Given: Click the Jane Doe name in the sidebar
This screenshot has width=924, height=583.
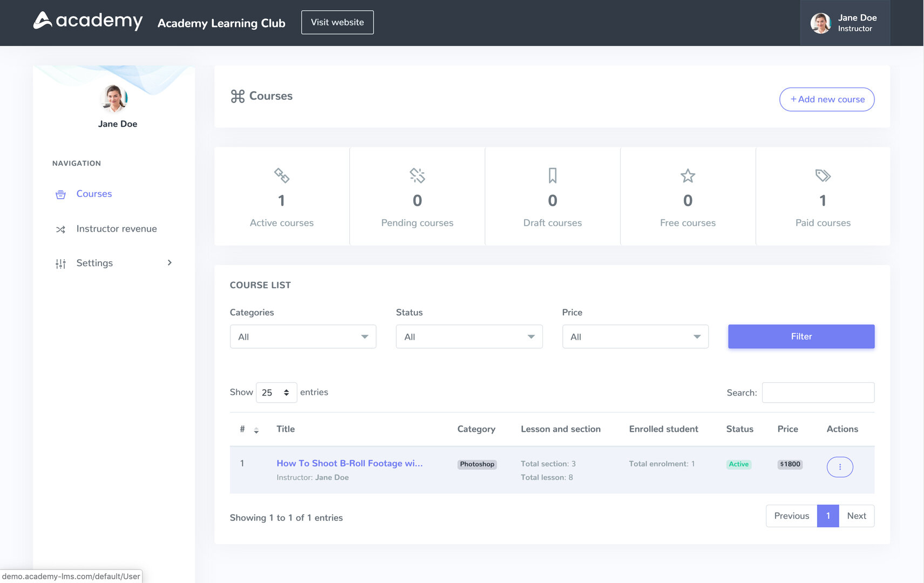Looking at the screenshot, I should click(118, 124).
